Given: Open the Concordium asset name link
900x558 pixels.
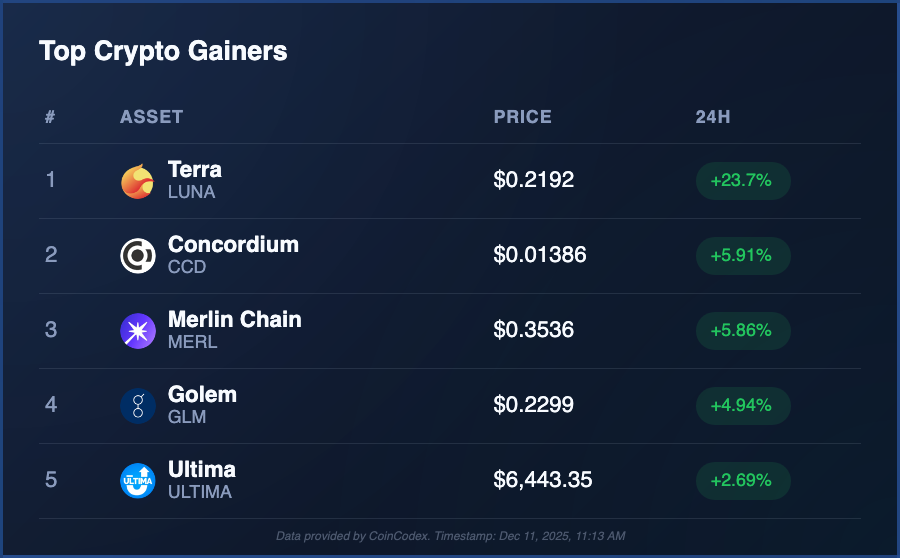Looking at the screenshot, I should click(233, 244).
